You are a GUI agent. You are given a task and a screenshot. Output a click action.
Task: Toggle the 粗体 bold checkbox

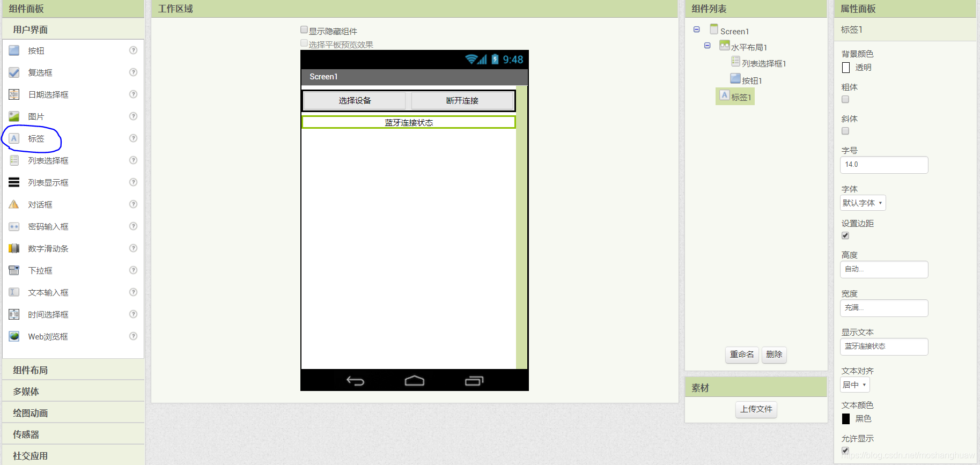(x=845, y=99)
